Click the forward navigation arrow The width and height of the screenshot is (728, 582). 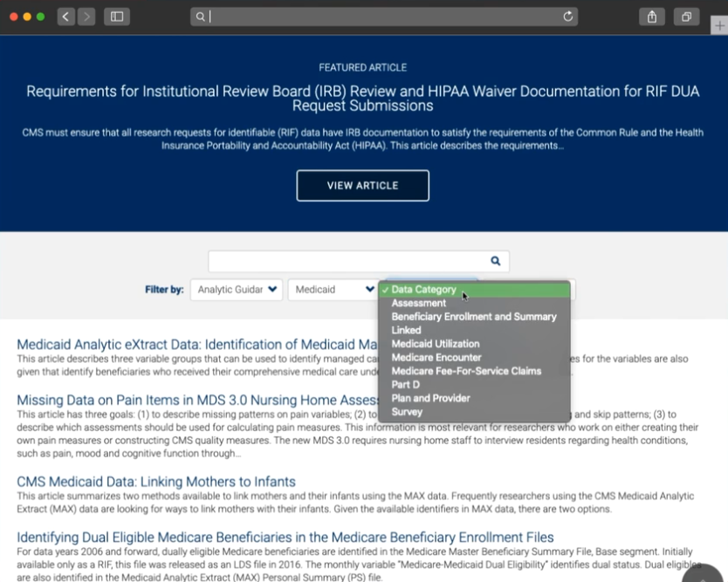[86, 16]
